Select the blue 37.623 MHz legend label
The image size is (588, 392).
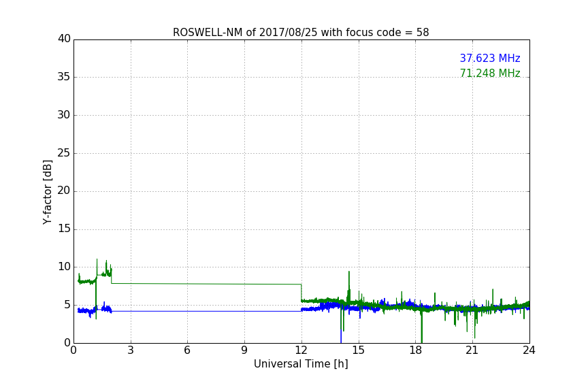(490, 59)
